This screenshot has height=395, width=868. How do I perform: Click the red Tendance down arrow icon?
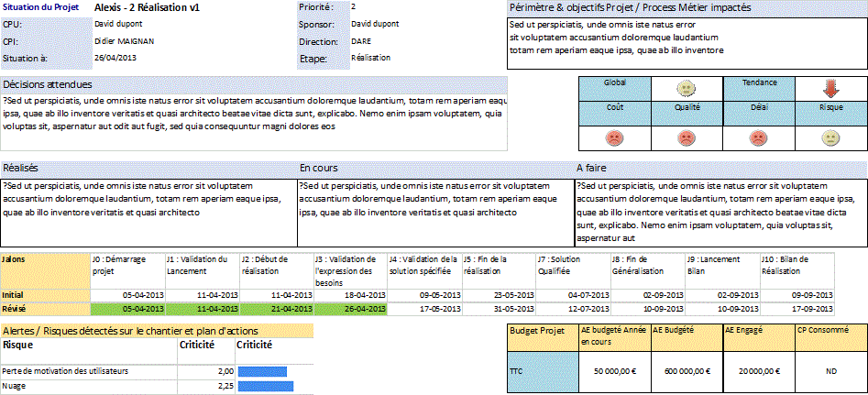[831, 89]
